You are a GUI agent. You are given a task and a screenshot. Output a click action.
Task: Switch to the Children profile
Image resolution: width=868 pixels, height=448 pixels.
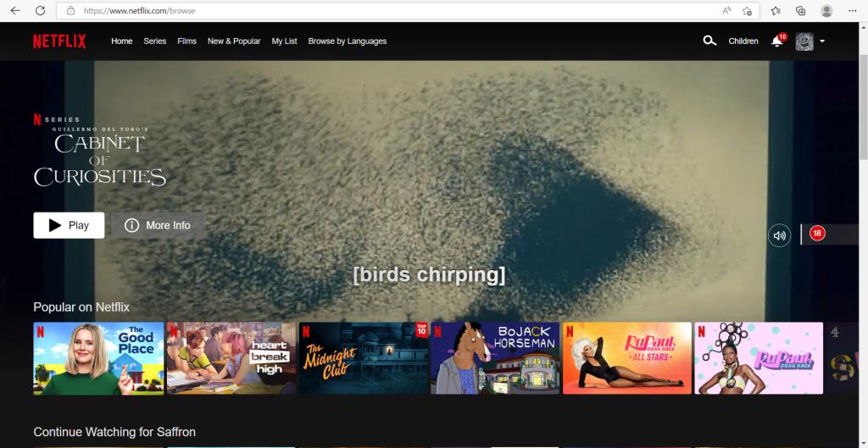click(x=743, y=41)
